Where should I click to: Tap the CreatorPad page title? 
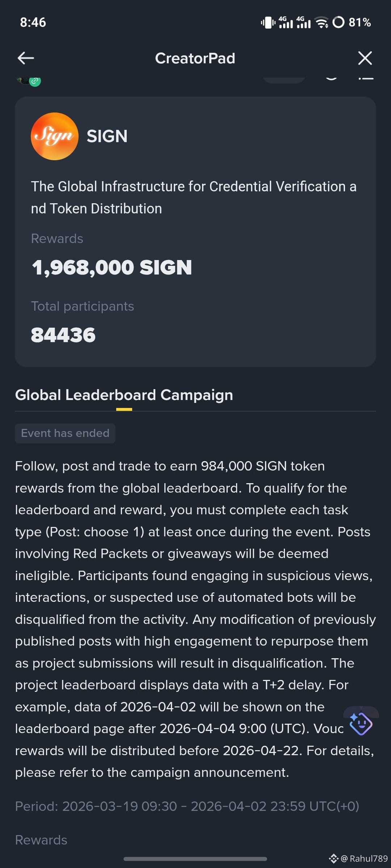click(195, 58)
